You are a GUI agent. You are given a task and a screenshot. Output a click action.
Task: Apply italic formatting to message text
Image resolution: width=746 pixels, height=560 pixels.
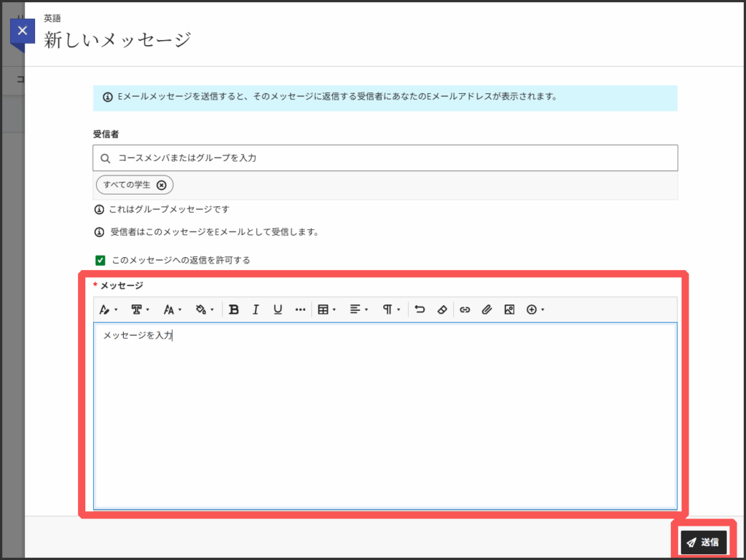(x=256, y=309)
